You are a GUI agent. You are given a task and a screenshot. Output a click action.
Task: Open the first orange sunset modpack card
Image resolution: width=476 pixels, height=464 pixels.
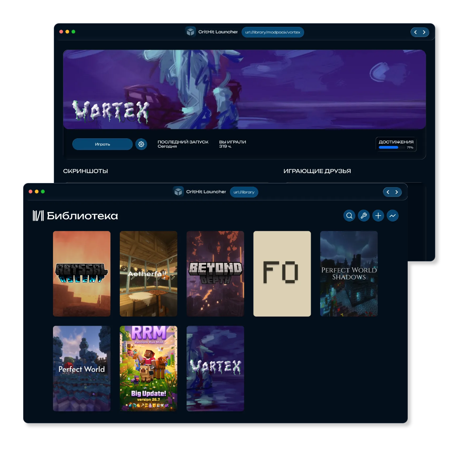pos(82,274)
